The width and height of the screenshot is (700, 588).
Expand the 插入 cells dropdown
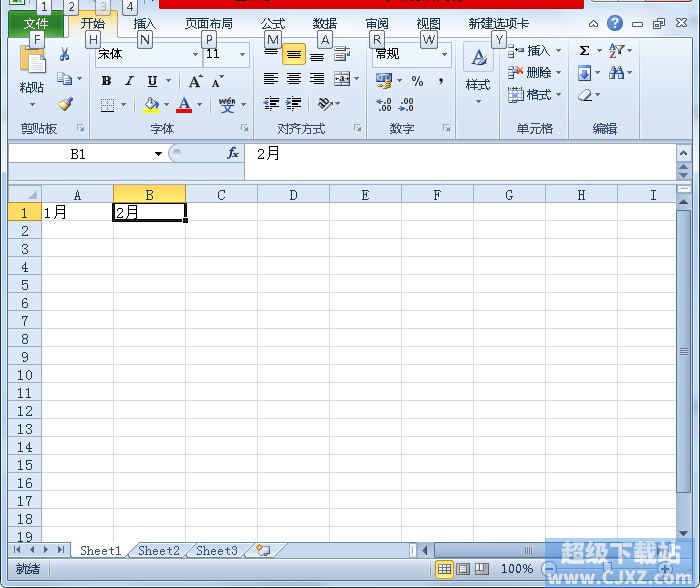[x=558, y=50]
